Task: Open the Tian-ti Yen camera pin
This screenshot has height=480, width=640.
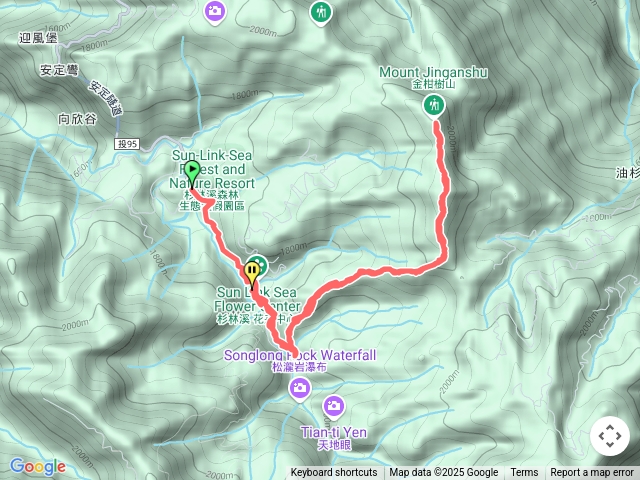Action: click(334, 408)
